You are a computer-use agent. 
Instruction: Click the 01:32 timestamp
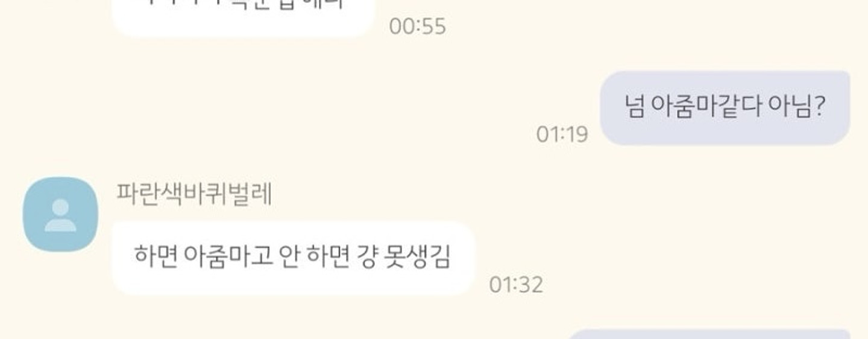click(516, 285)
